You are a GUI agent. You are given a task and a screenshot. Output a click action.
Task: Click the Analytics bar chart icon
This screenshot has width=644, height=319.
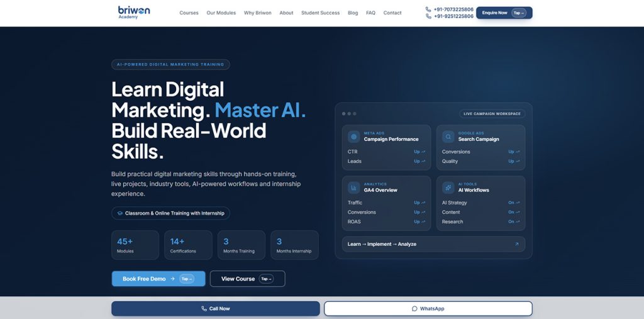[x=353, y=187]
